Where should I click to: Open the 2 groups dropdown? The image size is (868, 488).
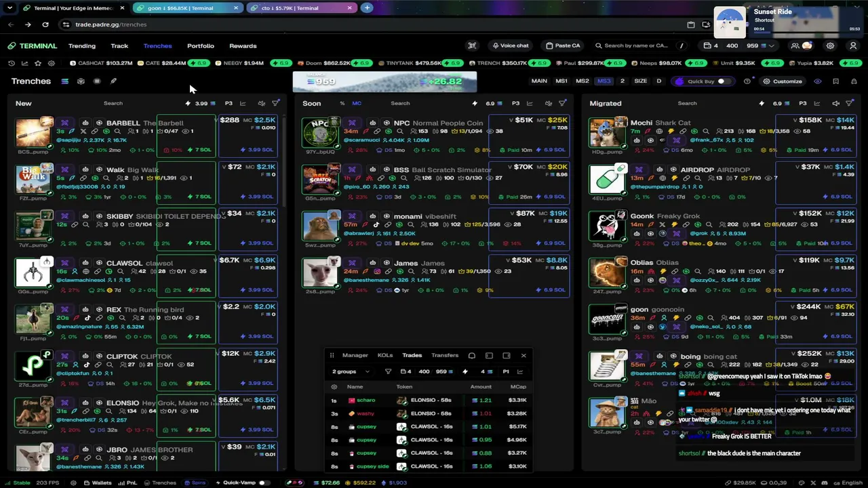[x=351, y=371]
